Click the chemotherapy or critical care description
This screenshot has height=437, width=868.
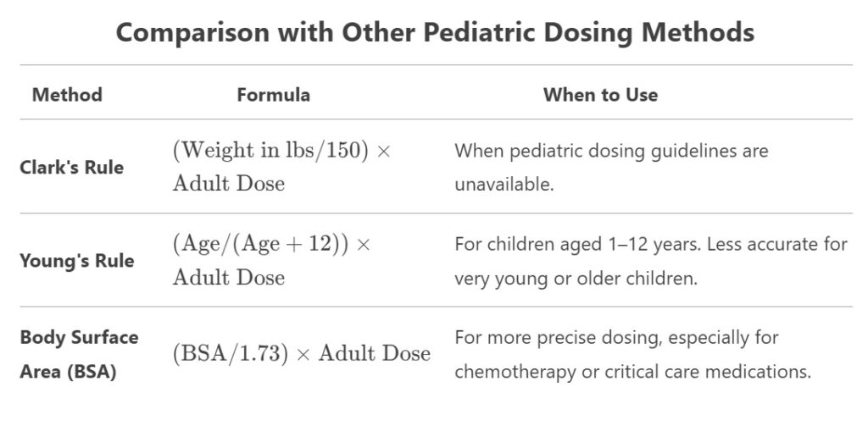click(632, 371)
